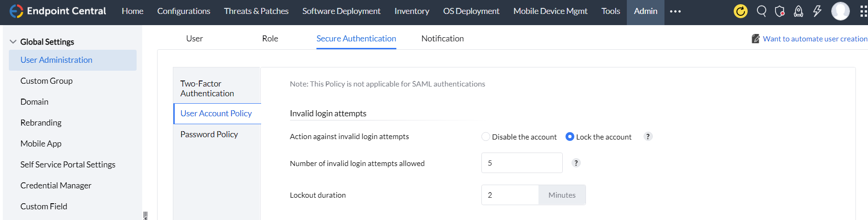Click the Endpoint Central logo
Screen dimensions: 868x220
pos(58,11)
